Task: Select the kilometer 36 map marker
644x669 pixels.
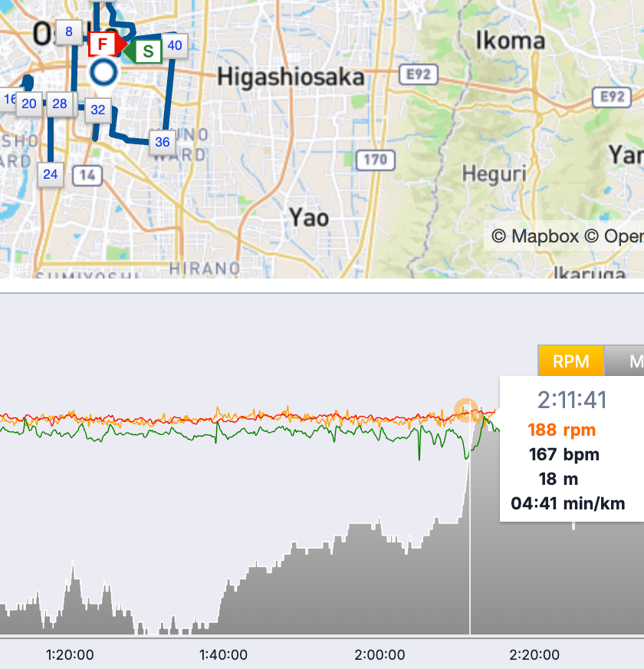Action: 162,142
